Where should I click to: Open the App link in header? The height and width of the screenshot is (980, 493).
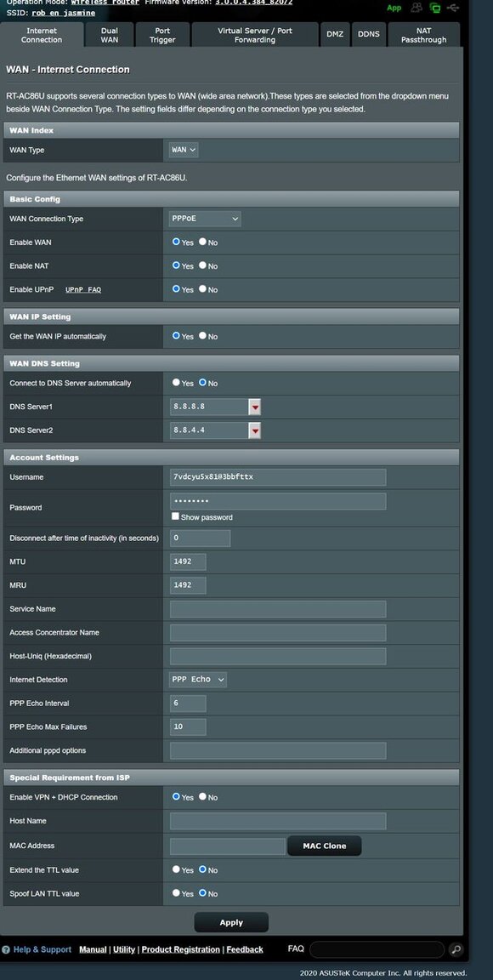(x=394, y=9)
